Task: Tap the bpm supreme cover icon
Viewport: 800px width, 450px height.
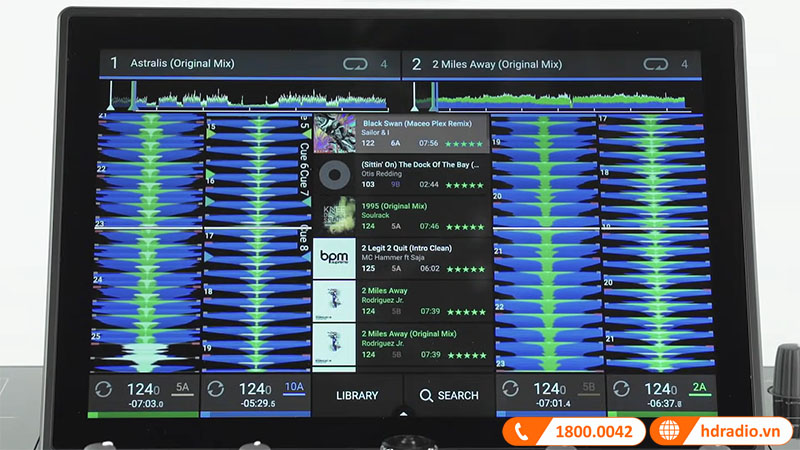Action: click(333, 258)
